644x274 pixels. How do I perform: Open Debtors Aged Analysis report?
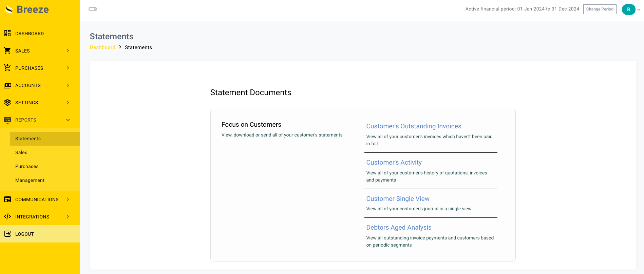point(399,227)
